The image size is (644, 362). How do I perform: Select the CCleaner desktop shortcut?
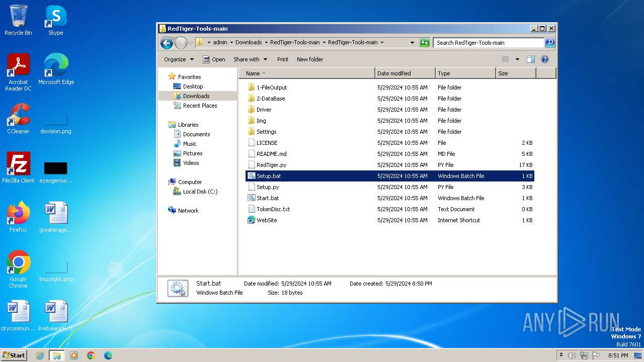click(18, 119)
